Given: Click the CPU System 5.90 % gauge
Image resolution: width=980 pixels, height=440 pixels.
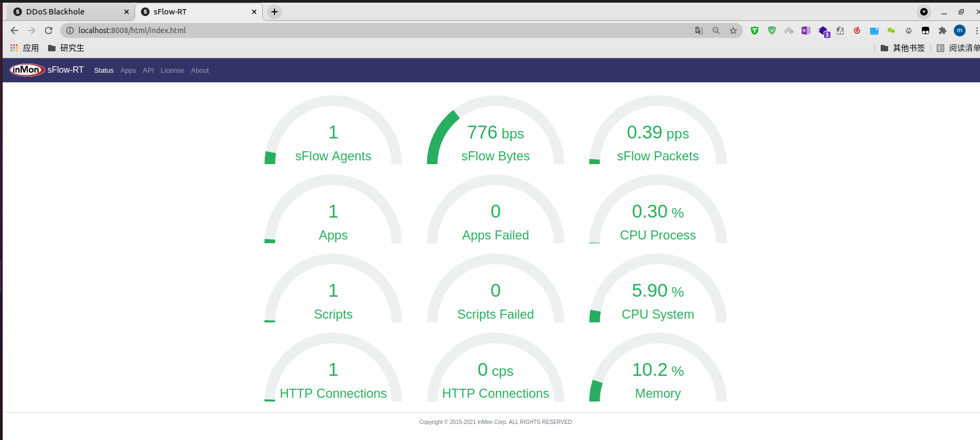Looking at the screenshot, I should click(x=658, y=288).
